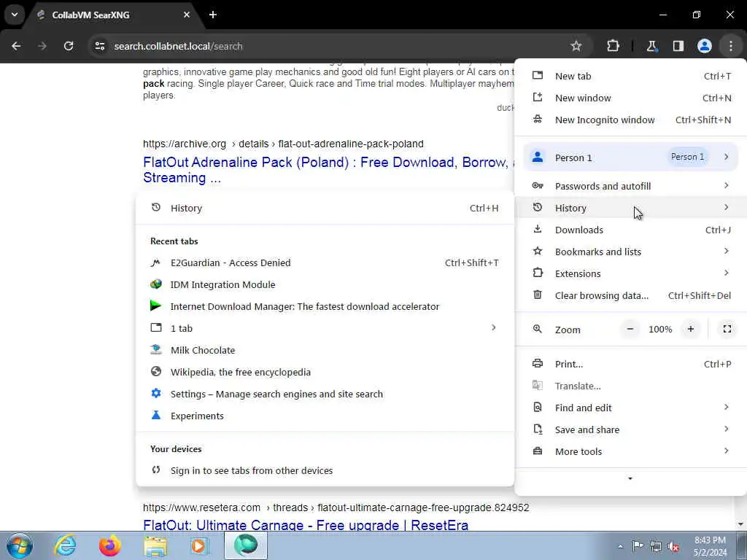Viewport: 747px width, 560px height.
Task: Reopen Milk Chocolate recent tab
Action: pos(325,351)
